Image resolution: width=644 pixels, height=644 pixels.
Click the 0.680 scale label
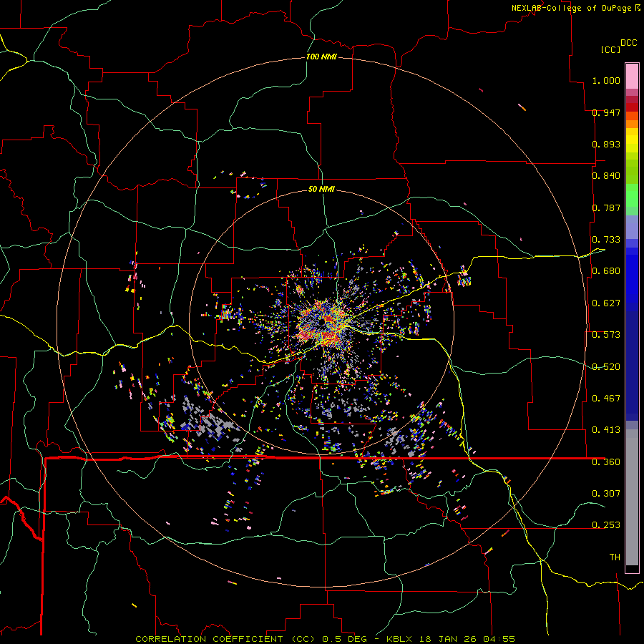[x=606, y=271]
